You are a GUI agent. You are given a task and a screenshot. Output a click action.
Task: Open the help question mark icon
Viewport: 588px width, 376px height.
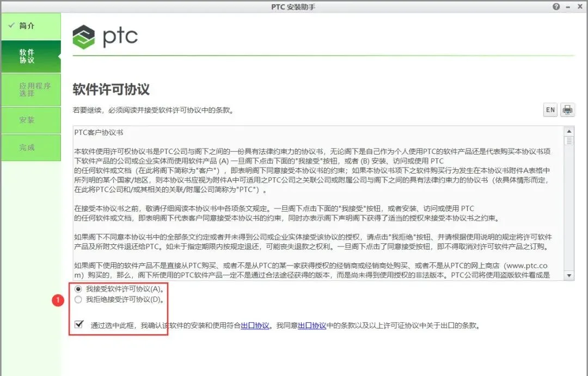[x=556, y=7]
